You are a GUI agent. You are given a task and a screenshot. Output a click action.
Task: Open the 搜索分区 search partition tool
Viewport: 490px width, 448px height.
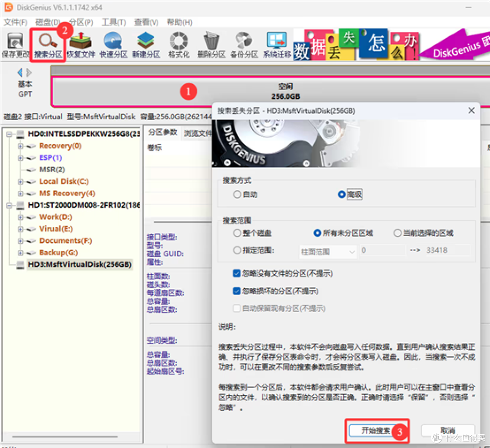(48, 45)
